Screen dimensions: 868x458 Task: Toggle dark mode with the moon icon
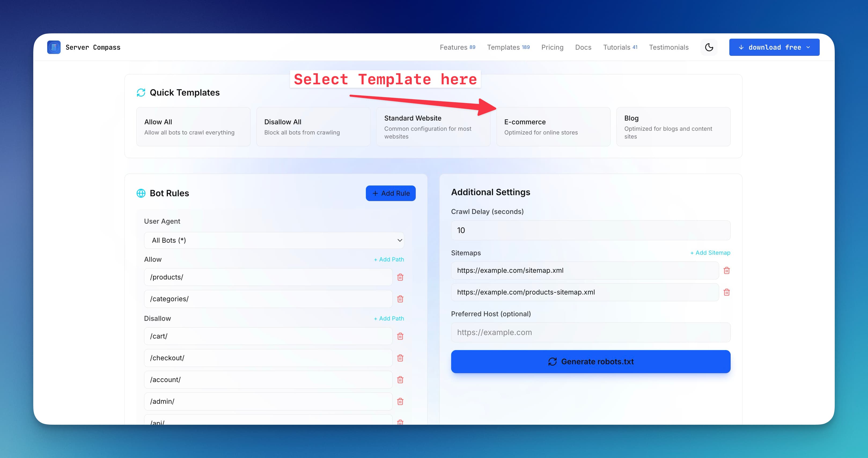tap(709, 47)
